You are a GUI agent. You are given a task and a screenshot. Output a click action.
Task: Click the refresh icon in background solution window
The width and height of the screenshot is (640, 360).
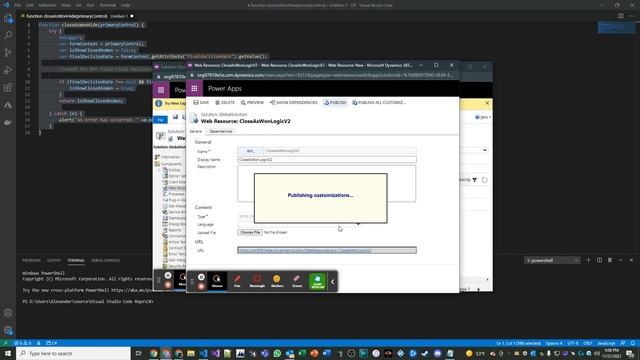pos(484,180)
